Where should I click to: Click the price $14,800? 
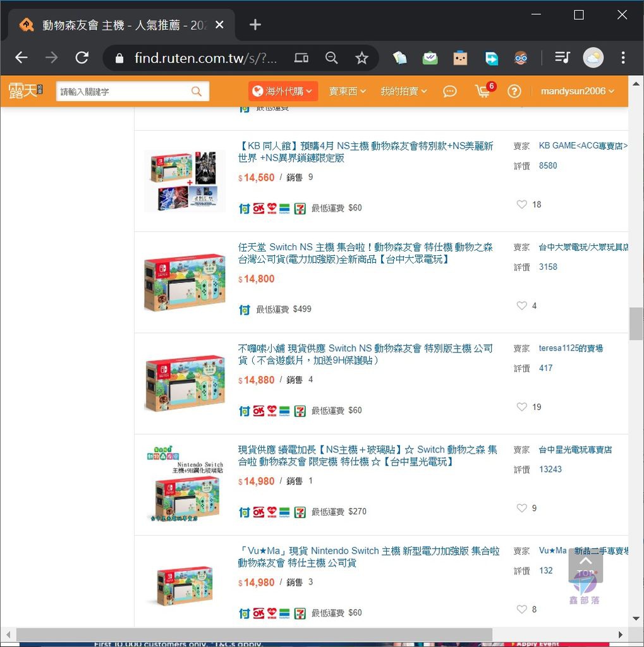pyautogui.click(x=256, y=279)
